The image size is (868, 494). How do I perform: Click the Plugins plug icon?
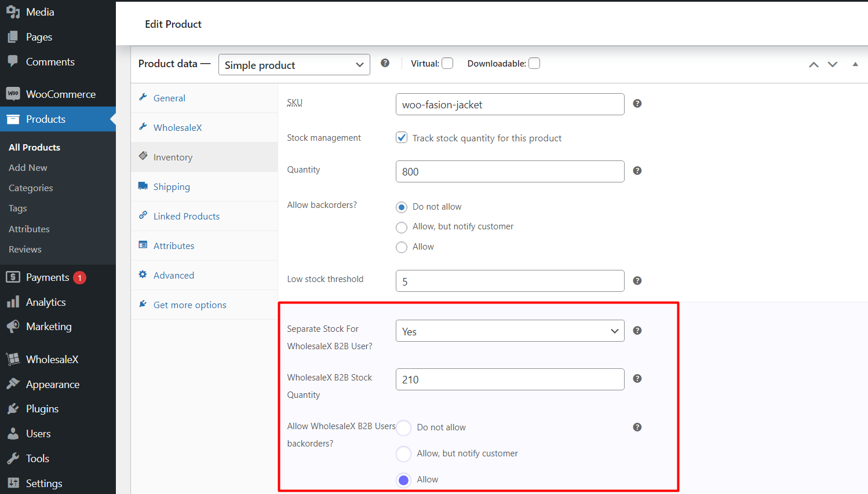click(13, 409)
